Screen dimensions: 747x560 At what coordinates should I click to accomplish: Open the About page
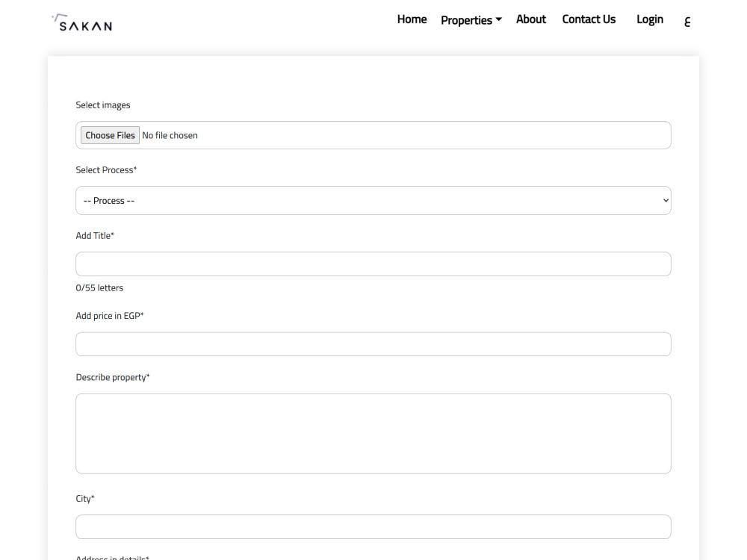click(530, 19)
